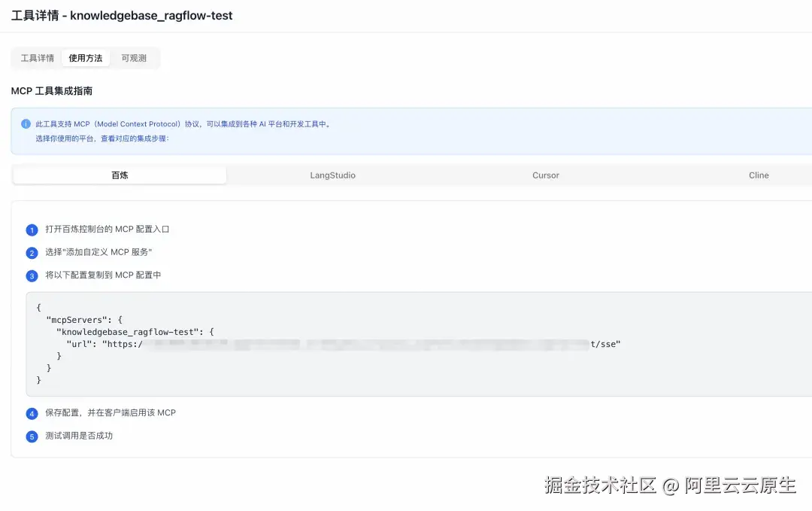Image resolution: width=812 pixels, height=511 pixels.
Task: Click the page title 工具详情 - knowledgebase_ragflow-test
Action: (122, 16)
